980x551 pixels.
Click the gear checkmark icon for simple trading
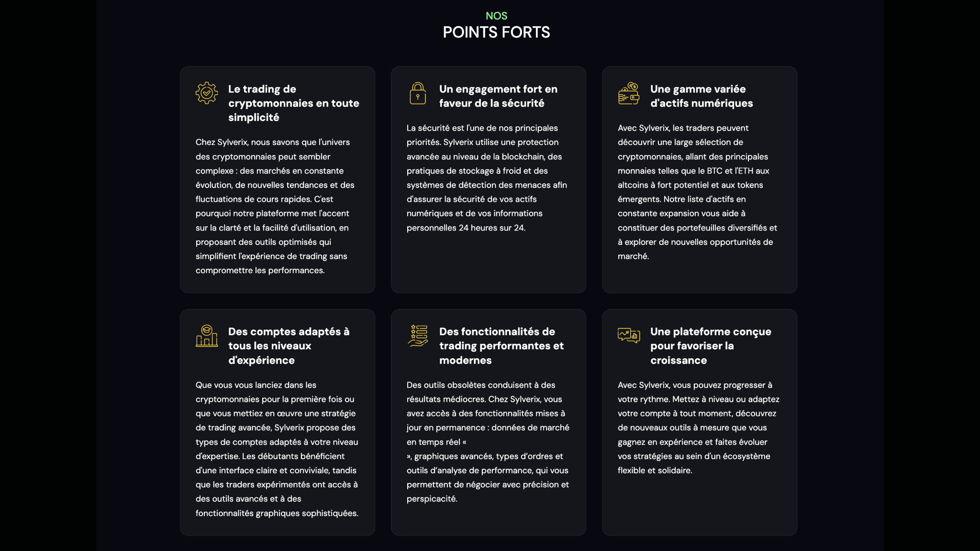pos(207,93)
